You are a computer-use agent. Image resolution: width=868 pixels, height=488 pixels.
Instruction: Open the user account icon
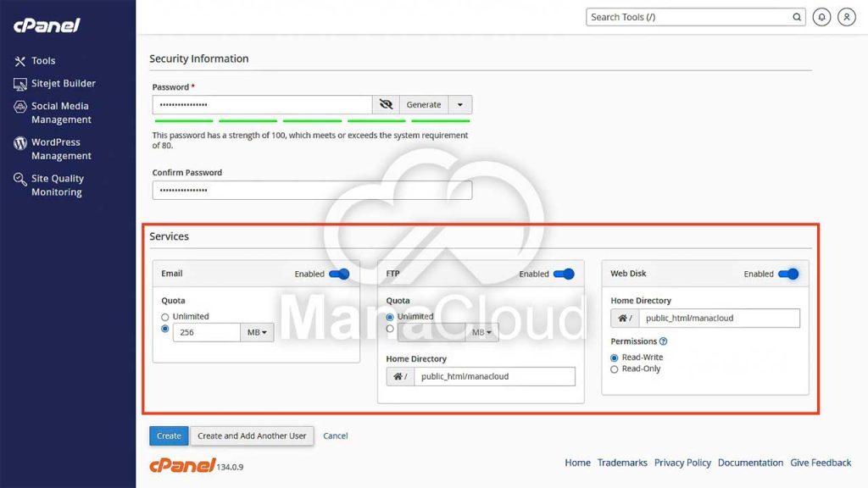[846, 17]
